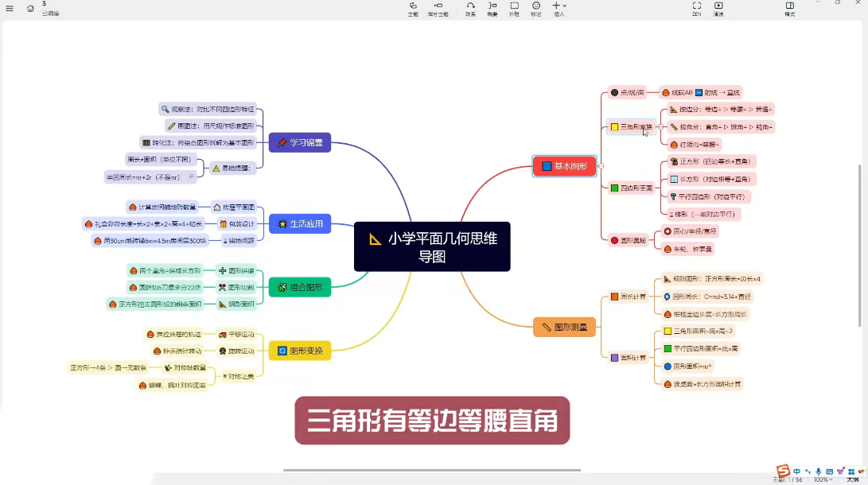Collapse the 三角形家族 subtopics circle

click(660, 126)
